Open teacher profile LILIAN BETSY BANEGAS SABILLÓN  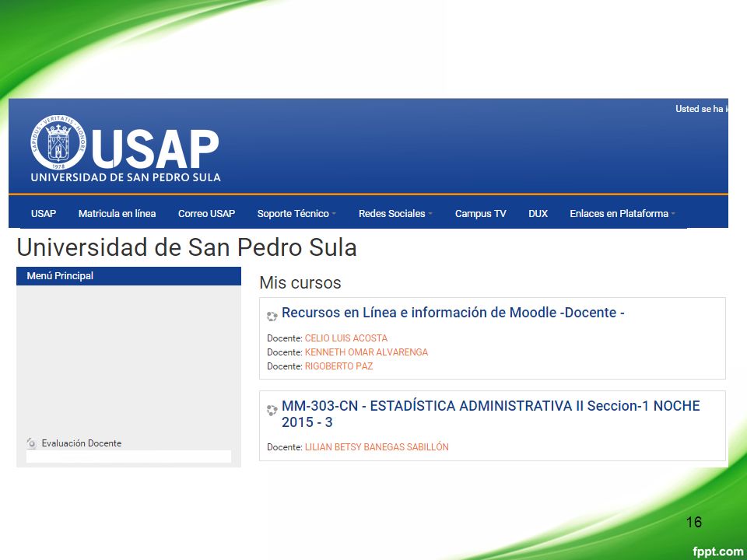click(x=377, y=447)
